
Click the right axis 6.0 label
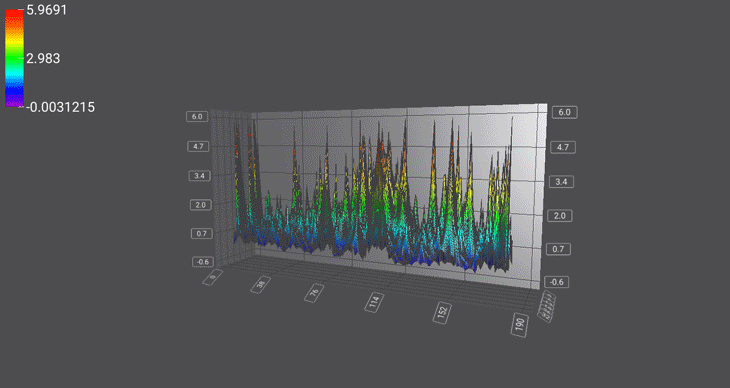[x=564, y=112]
